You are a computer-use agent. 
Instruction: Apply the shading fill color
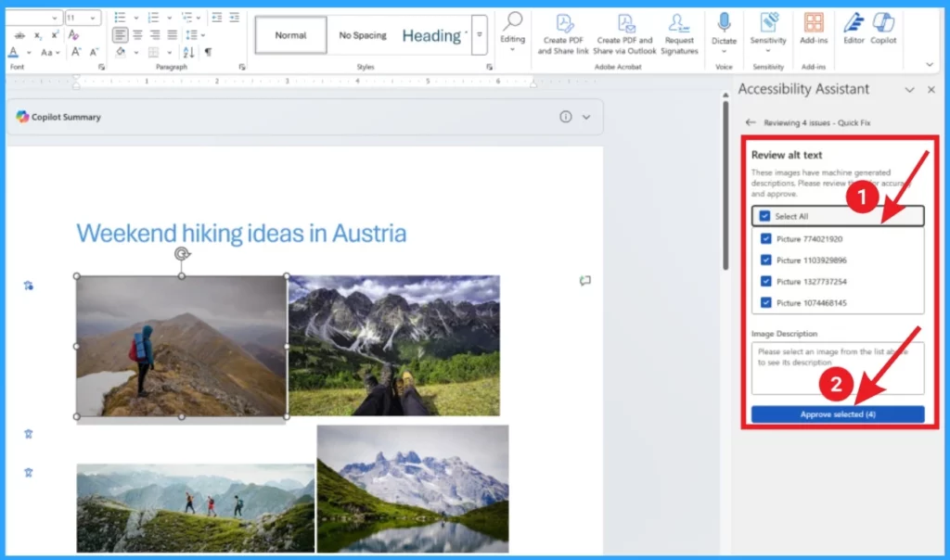pyautogui.click(x=121, y=53)
